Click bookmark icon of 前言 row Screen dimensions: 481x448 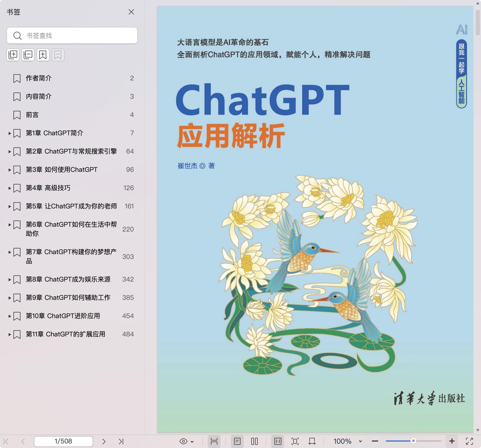coord(17,115)
